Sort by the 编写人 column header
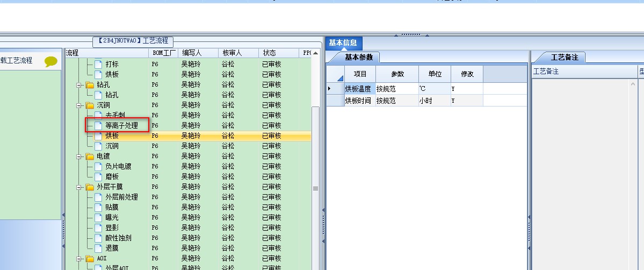This screenshot has width=644, height=270. tap(198, 53)
